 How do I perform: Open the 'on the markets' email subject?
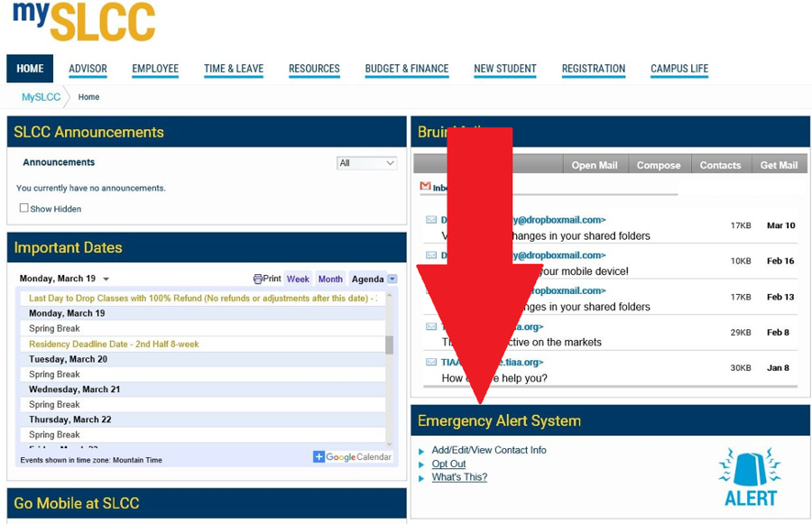pyautogui.click(x=521, y=342)
